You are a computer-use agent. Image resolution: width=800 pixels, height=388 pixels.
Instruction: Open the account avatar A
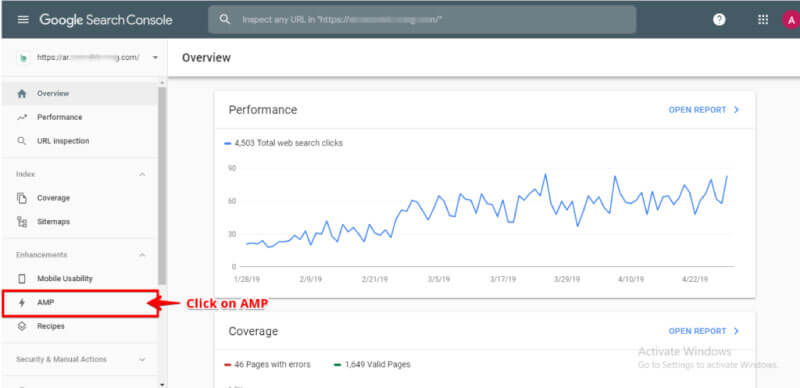click(791, 20)
